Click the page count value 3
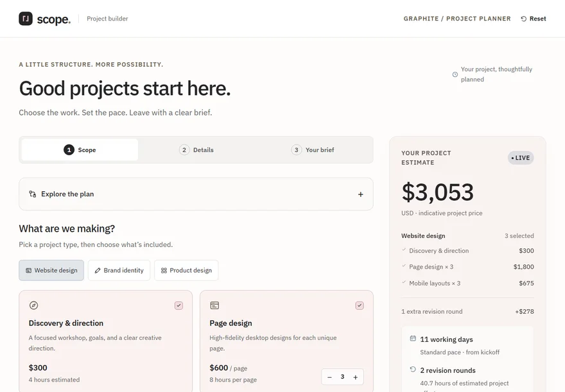Viewport: 565px width, 392px height. pos(342,377)
